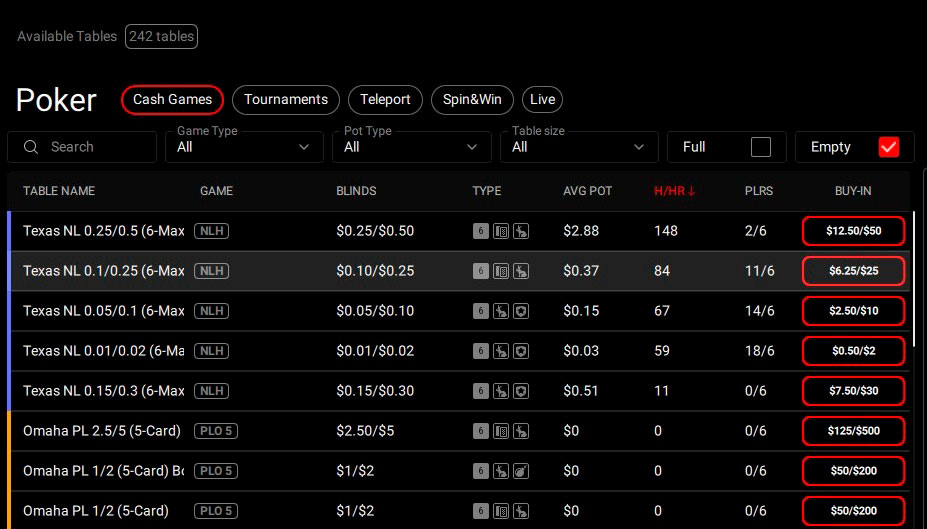The image size is (927, 529).
Task: Select the Spin&Win tab
Action: click(x=473, y=100)
